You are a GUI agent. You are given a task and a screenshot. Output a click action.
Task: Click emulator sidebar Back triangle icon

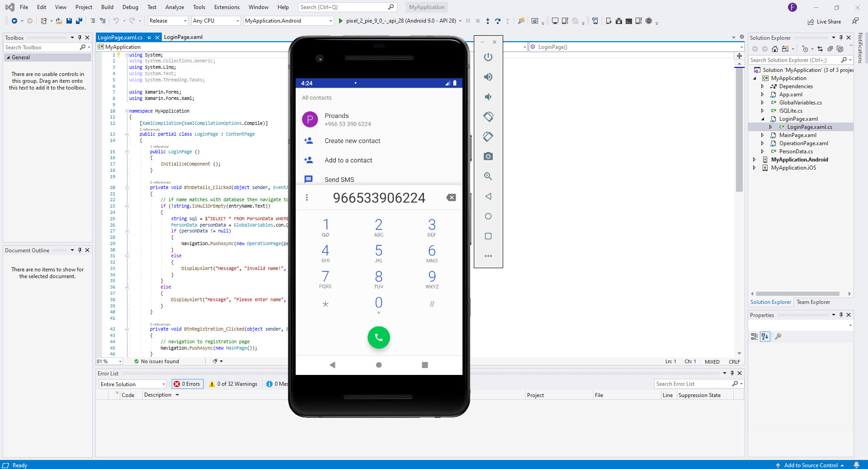coord(488,196)
